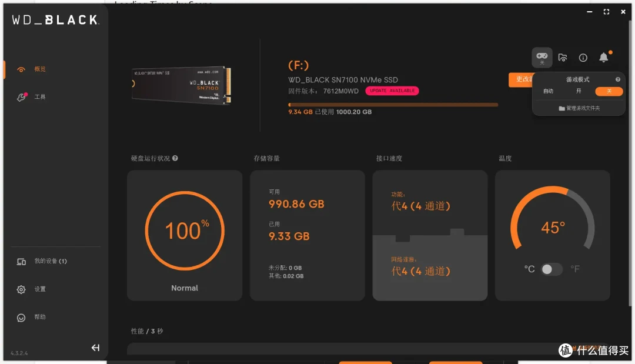Set game mode to 开

tap(579, 91)
